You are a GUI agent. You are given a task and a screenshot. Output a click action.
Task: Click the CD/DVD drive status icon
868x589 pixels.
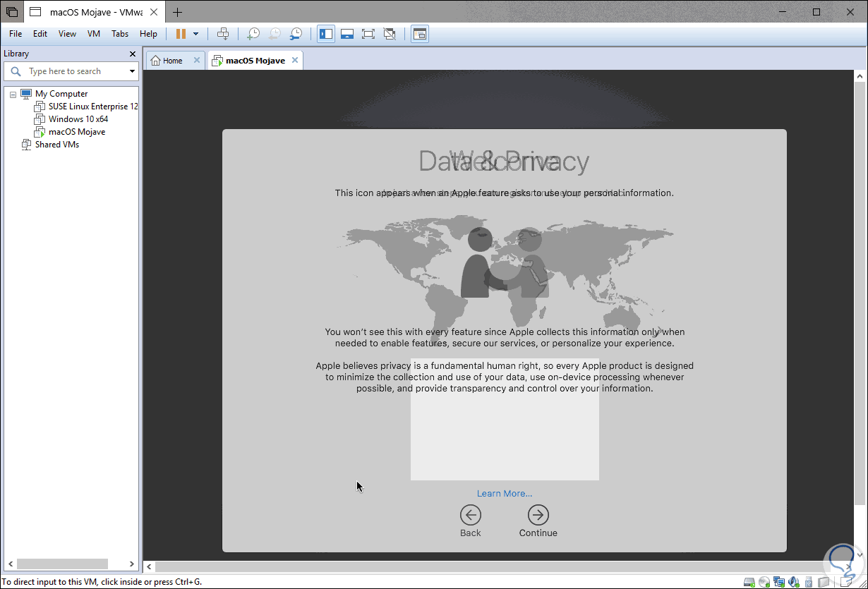tap(764, 582)
